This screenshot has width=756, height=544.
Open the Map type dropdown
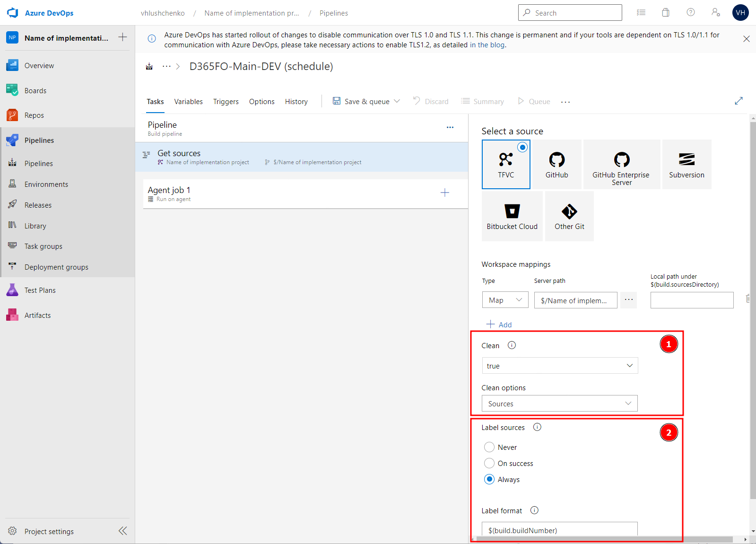pos(505,300)
